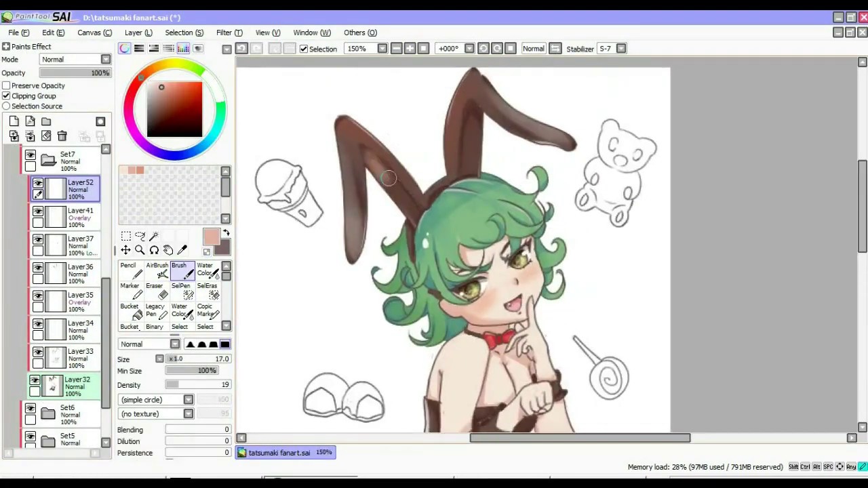This screenshot has width=868, height=488.
Task: Open the Layer menu
Action: (138, 33)
